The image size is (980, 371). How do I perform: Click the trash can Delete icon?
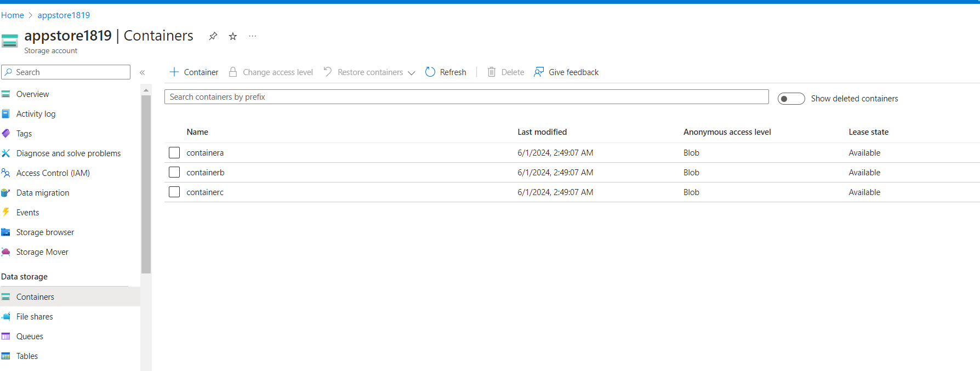click(x=492, y=72)
